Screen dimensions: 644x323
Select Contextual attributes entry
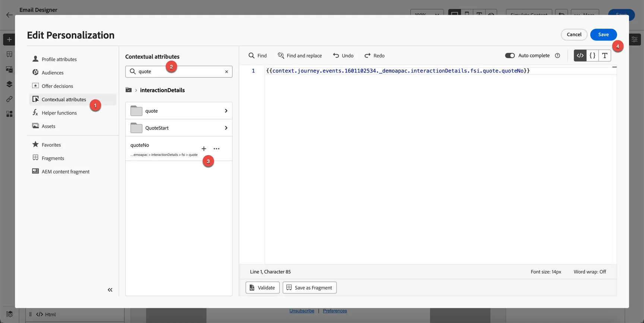[x=73, y=99]
